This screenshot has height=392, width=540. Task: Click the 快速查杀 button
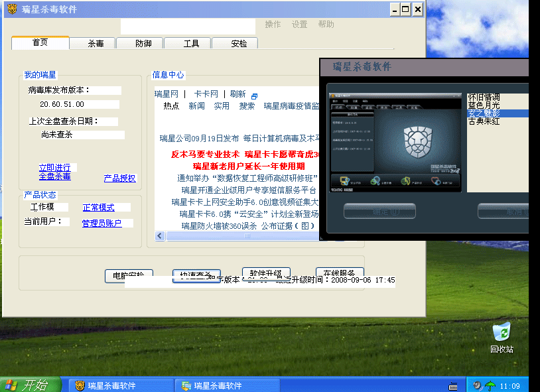pyautogui.click(x=196, y=277)
